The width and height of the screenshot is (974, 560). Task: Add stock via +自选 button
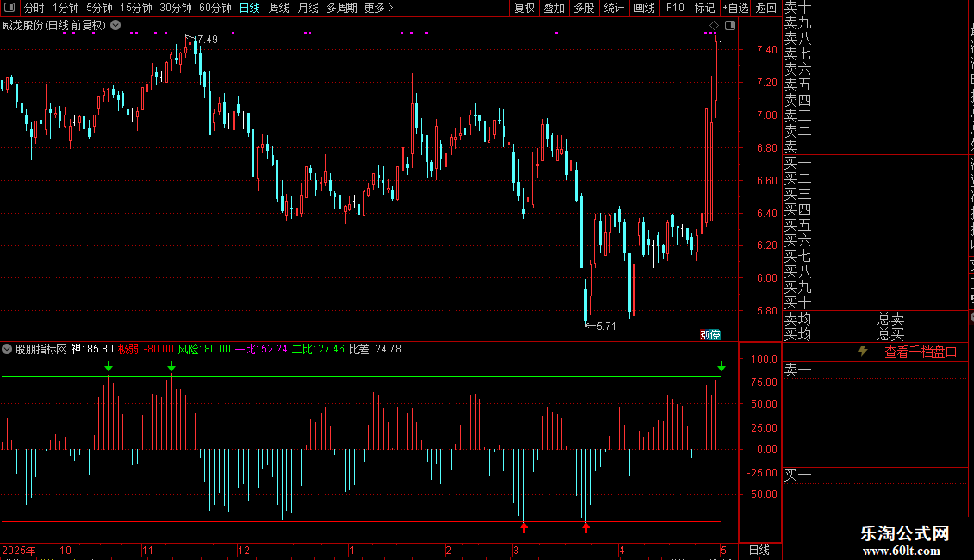tap(735, 8)
